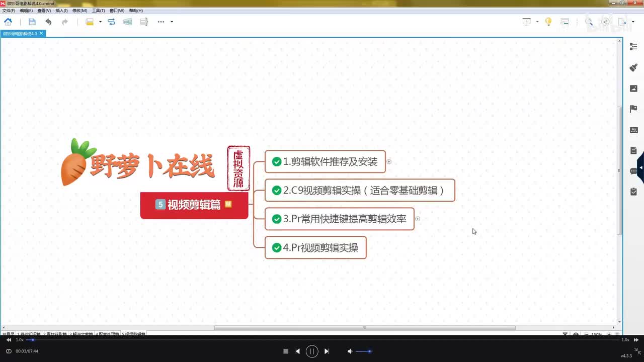Open the 修改(M) menu
This screenshot has height=362, width=644.
(79, 11)
